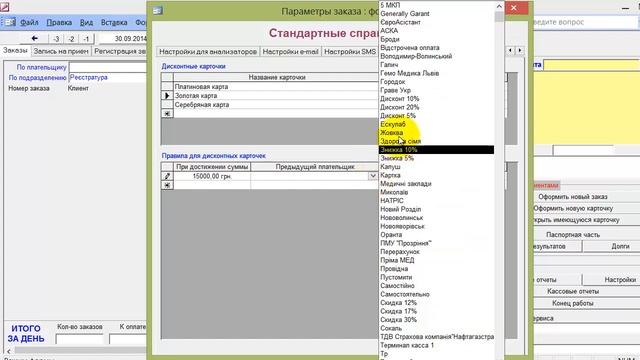Click the scroll-up arrow of dropdown list
This screenshot has width=640, height=360.
(x=499, y=6)
